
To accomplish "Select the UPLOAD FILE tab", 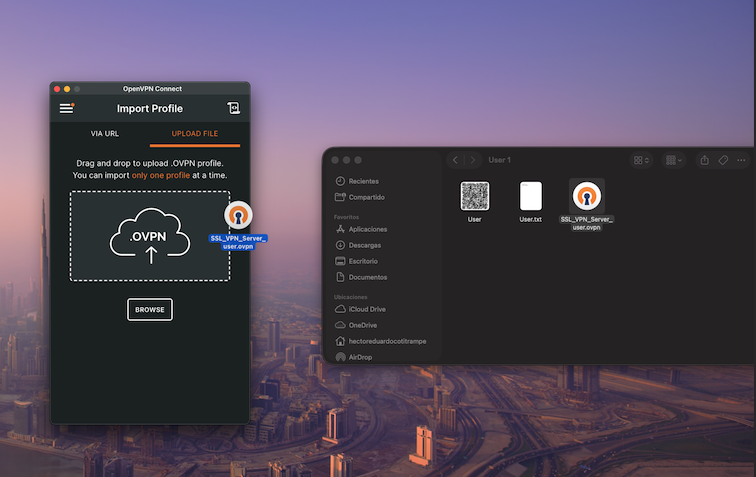I will (x=195, y=133).
